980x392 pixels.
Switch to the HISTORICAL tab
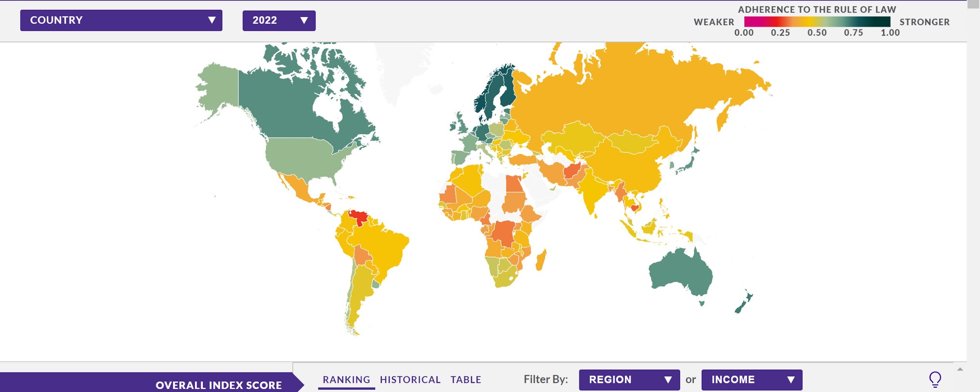coord(409,379)
